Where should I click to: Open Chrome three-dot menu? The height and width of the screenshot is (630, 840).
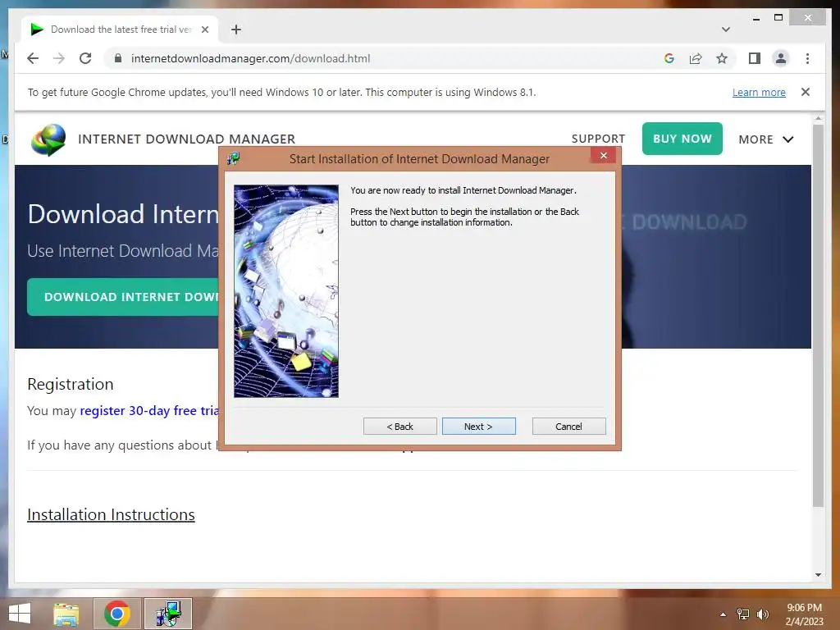tap(807, 58)
